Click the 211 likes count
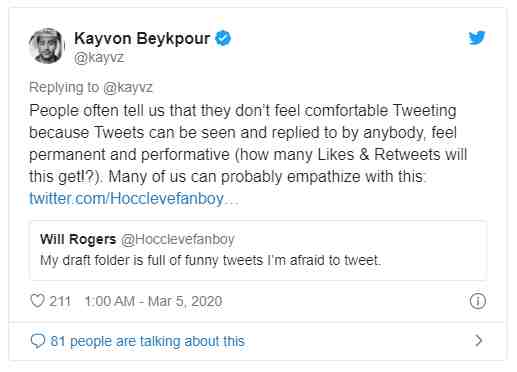Screen dimensions: 517x372 (60, 301)
